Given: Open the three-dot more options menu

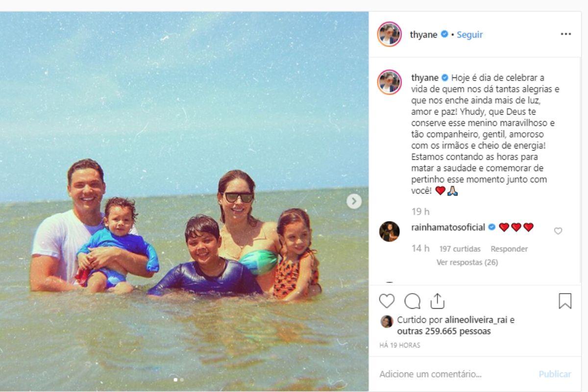Looking at the screenshot, I should click(565, 34).
